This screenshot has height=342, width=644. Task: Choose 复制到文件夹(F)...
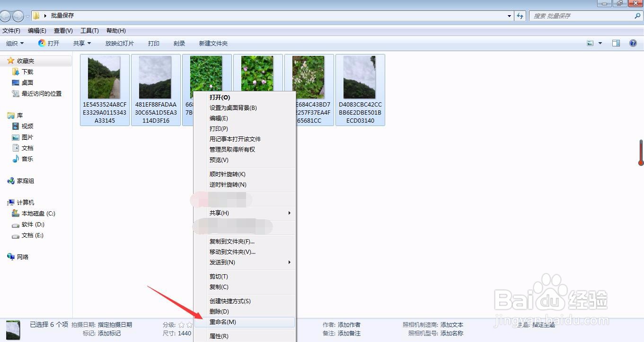click(x=245, y=242)
